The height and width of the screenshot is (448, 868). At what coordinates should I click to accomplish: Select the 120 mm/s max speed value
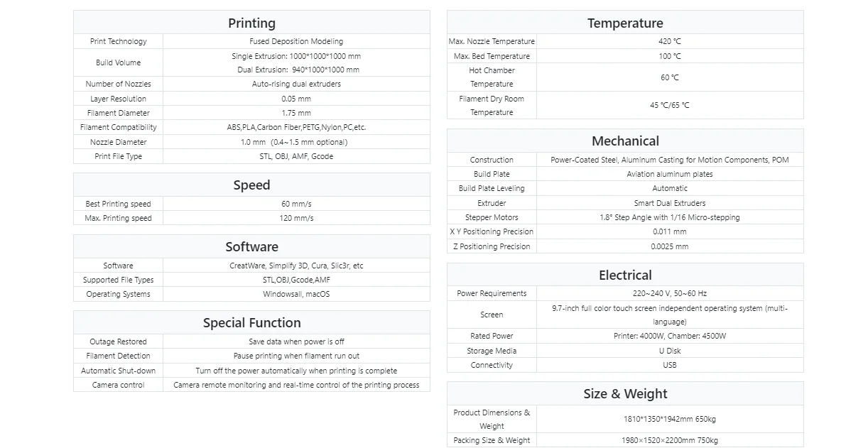point(296,218)
